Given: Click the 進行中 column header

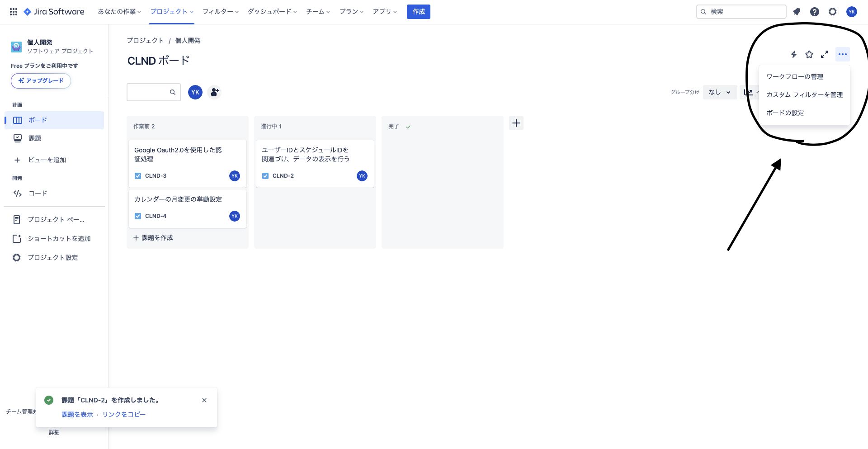Looking at the screenshot, I should coord(271,127).
